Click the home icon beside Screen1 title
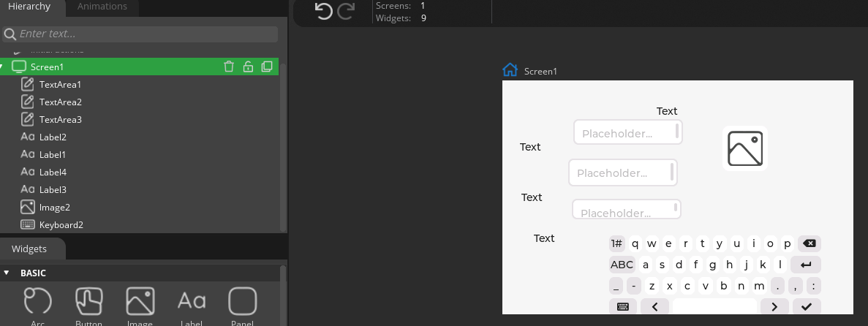 point(510,70)
